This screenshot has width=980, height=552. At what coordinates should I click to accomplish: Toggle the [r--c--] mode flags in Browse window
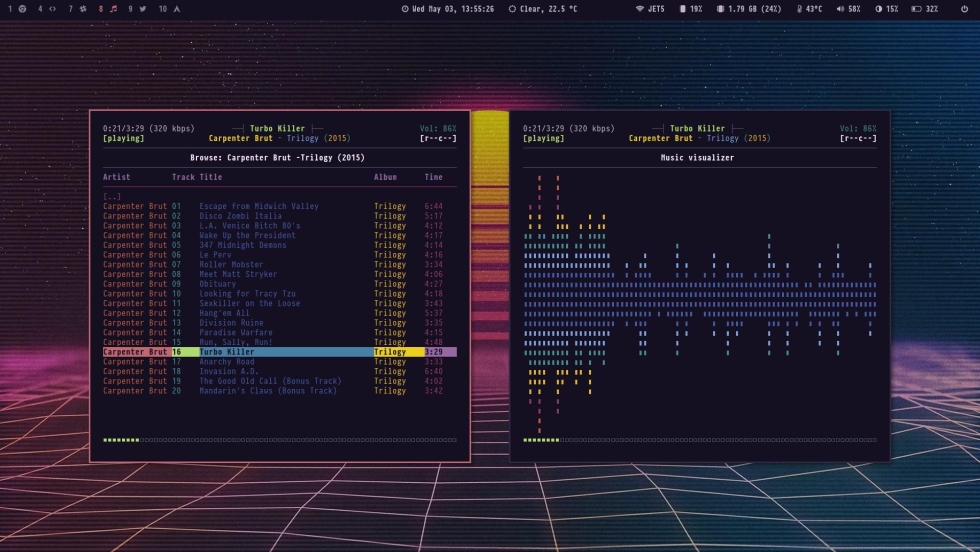pos(438,138)
